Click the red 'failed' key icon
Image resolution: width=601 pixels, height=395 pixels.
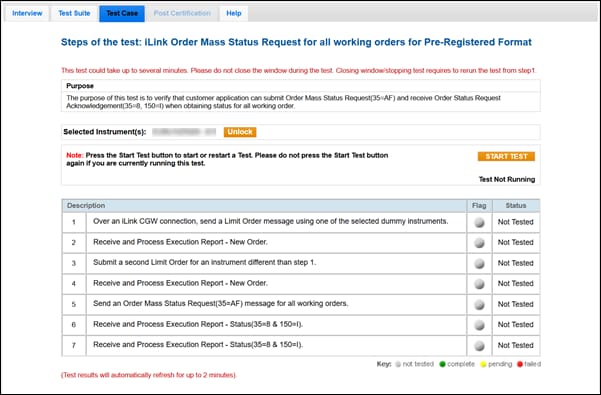click(x=520, y=364)
